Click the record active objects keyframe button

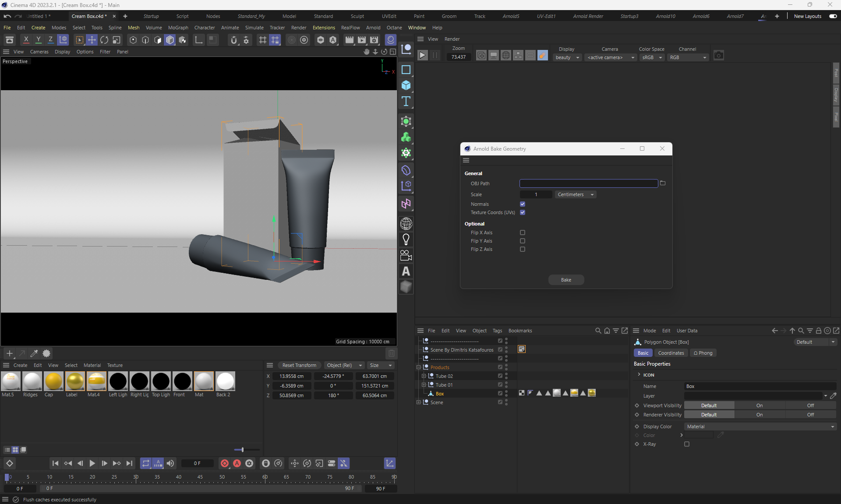click(x=225, y=463)
